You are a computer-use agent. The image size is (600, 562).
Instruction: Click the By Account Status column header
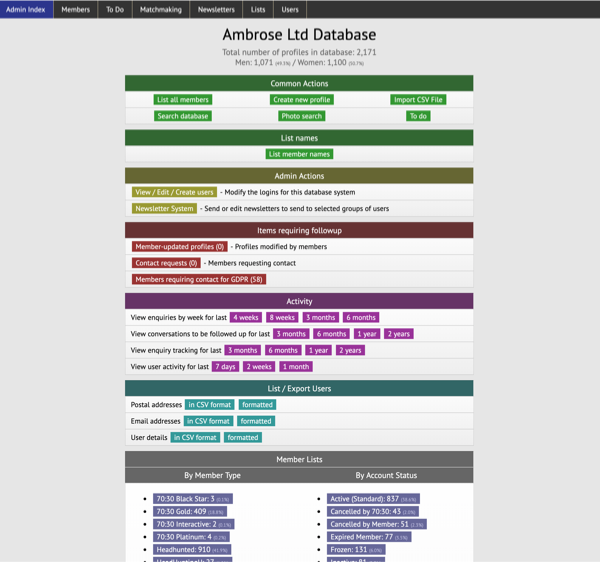coord(386,476)
